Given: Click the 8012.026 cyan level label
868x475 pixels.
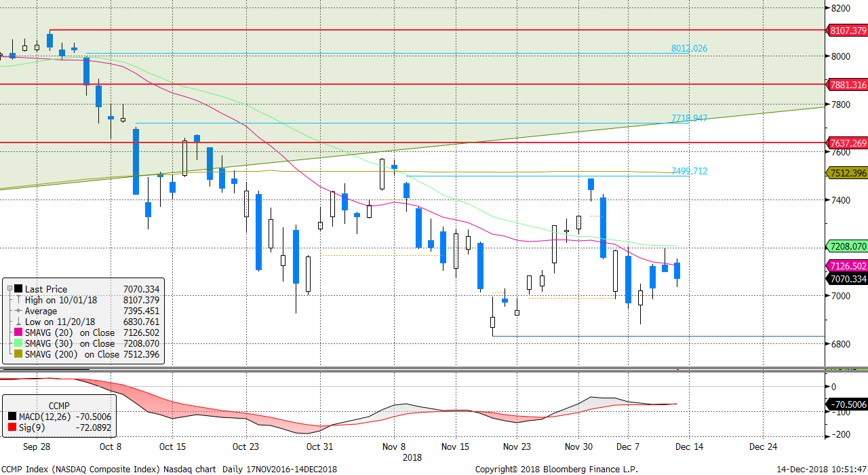Looking at the screenshot, I should pos(690,48).
